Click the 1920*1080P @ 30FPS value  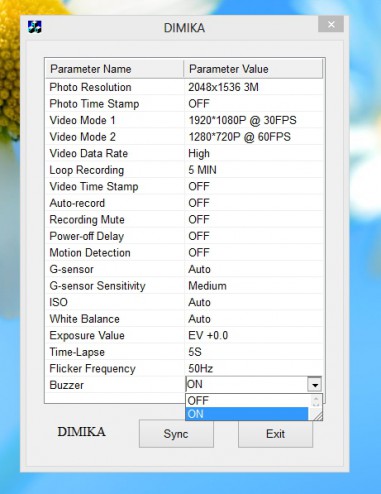(x=242, y=120)
